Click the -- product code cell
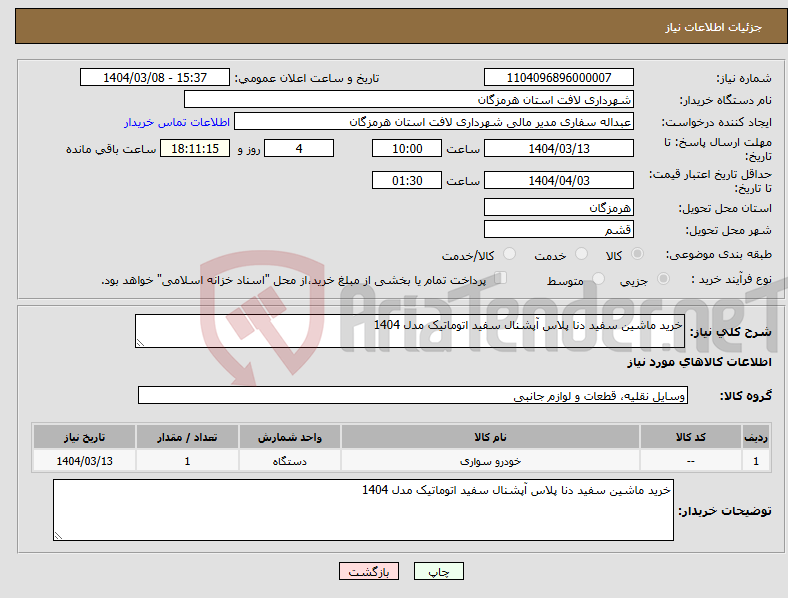The width and height of the screenshot is (788, 598). coord(691,460)
